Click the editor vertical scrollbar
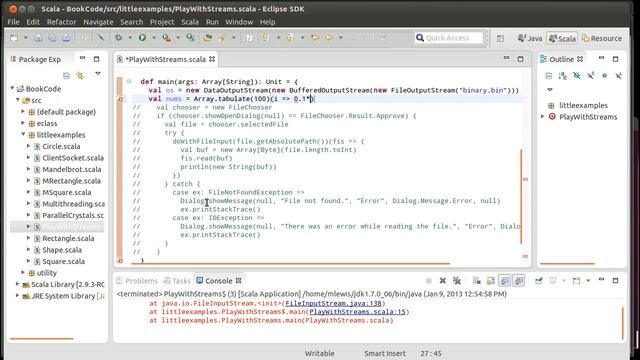The height and width of the screenshot is (360, 640). pyautogui.click(x=521, y=196)
